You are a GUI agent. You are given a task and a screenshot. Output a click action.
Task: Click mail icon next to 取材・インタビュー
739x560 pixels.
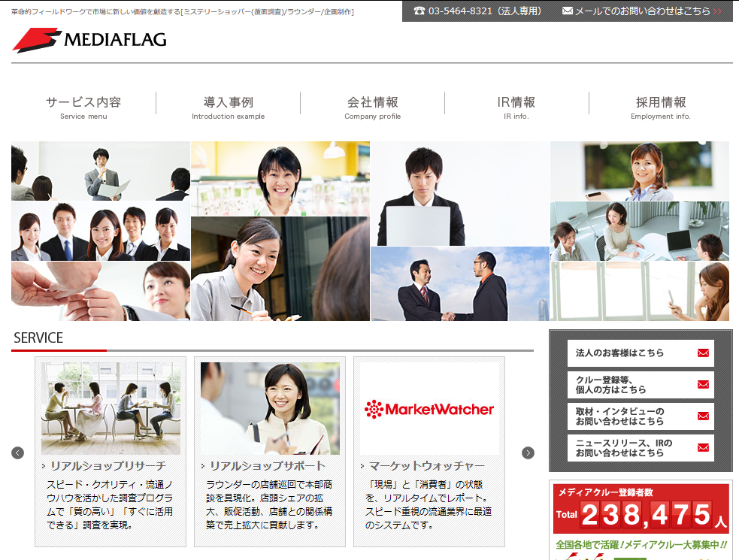(x=703, y=416)
